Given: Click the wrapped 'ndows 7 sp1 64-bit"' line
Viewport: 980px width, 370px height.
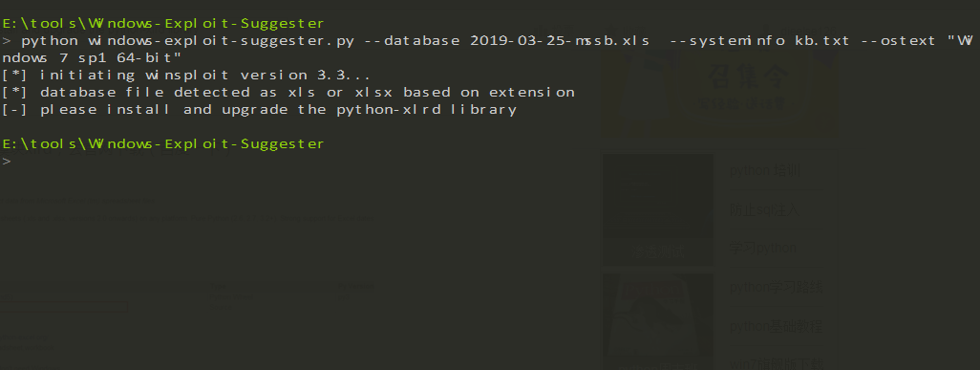Looking at the screenshot, I should pyautogui.click(x=92, y=58).
